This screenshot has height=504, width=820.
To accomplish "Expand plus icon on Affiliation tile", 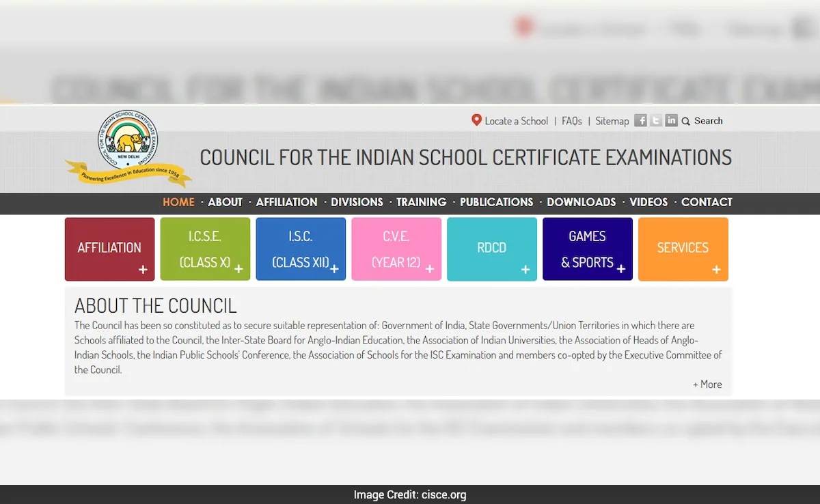I will (x=143, y=270).
